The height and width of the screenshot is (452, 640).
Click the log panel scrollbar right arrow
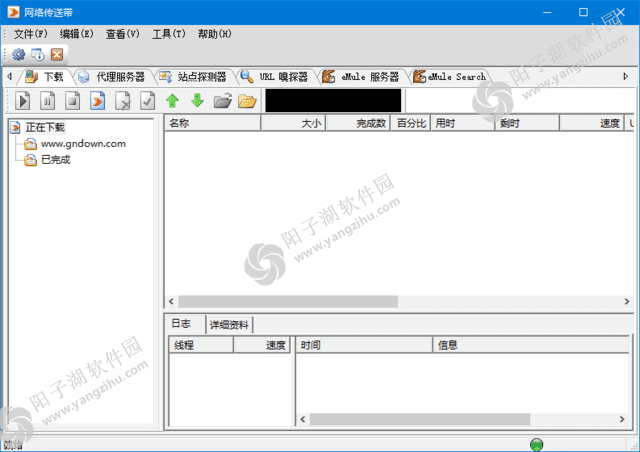pos(622,419)
